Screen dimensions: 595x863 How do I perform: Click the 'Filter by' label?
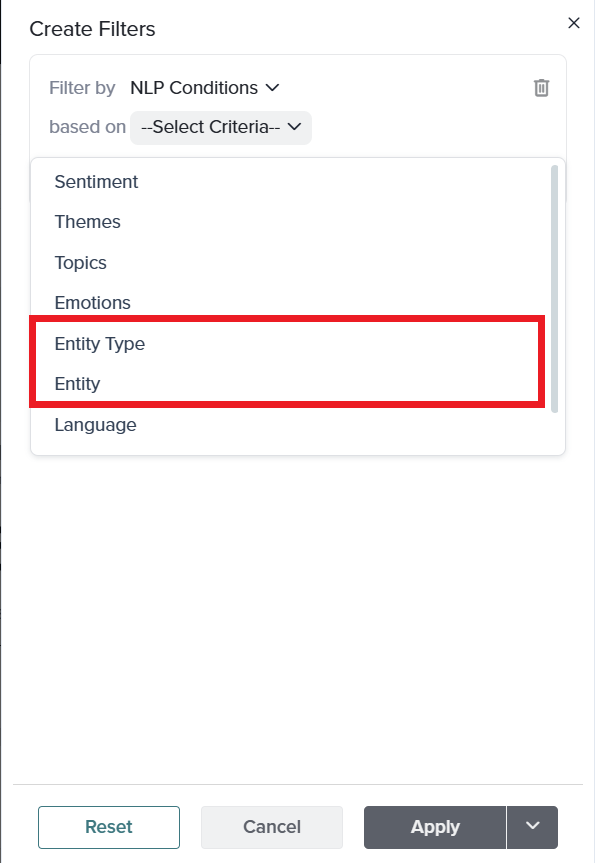pyautogui.click(x=82, y=88)
